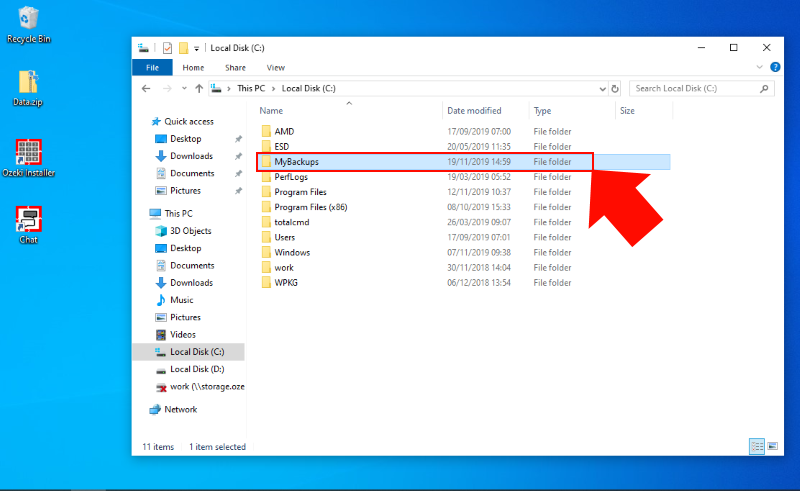The image size is (800, 491).
Task: Switch to the Home ribbon tab
Action: pyautogui.click(x=193, y=67)
